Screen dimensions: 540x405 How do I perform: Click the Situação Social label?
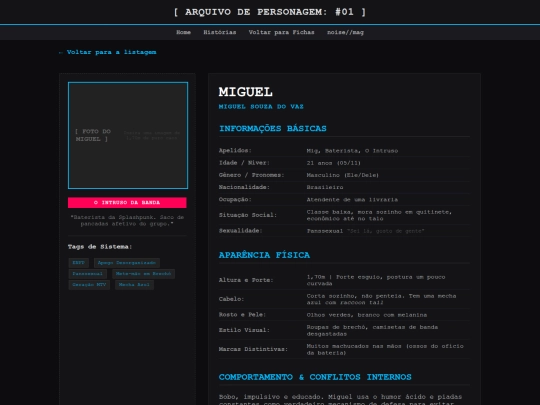pos(248,215)
